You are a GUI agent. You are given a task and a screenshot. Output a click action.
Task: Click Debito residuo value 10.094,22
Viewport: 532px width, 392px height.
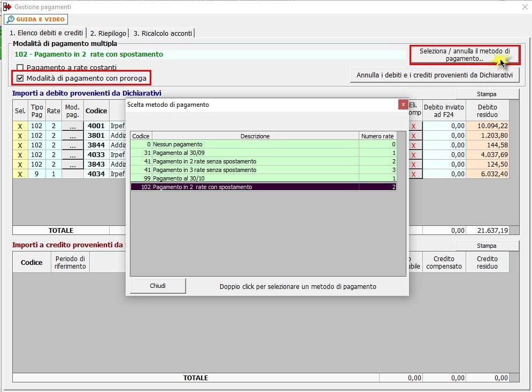tap(488, 126)
